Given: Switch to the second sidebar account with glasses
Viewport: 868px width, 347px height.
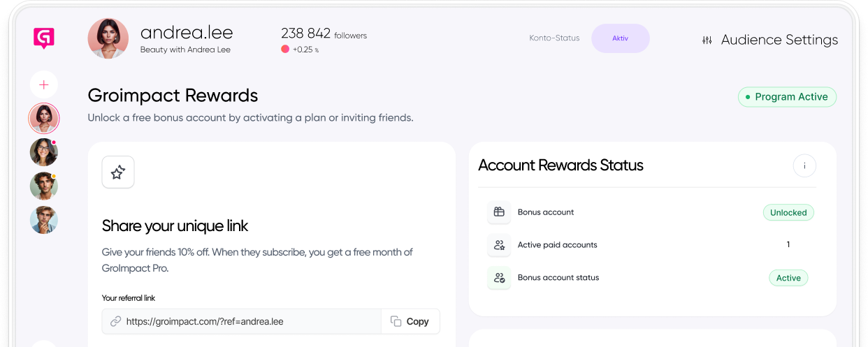Looking at the screenshot, I should click(x=44, y=152).
